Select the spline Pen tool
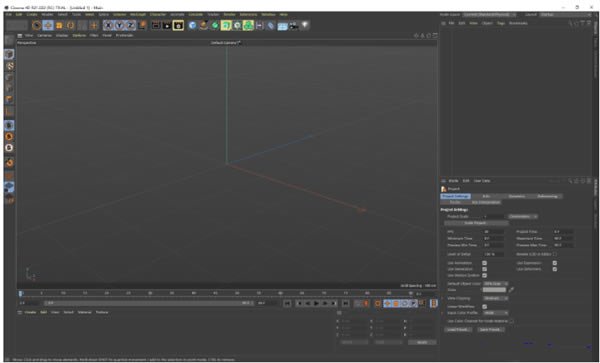The image size is (600, 363). (x=204, y=26)
